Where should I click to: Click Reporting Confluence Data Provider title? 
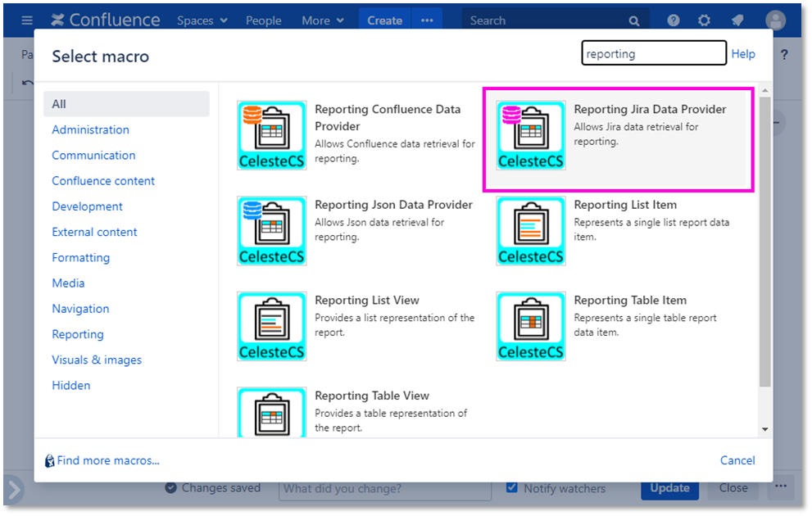tap(388, 118)
